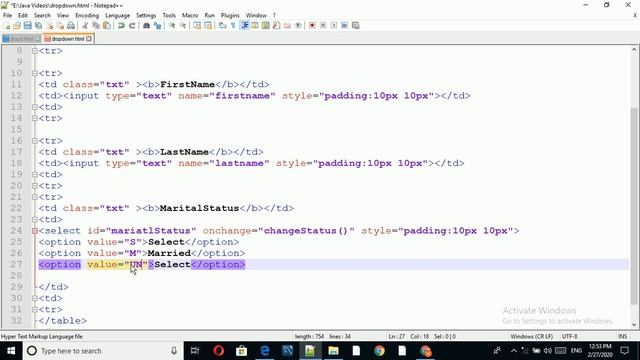The image size is (640, 360).
Task: Open the Encoding menu
Action: 87,16
